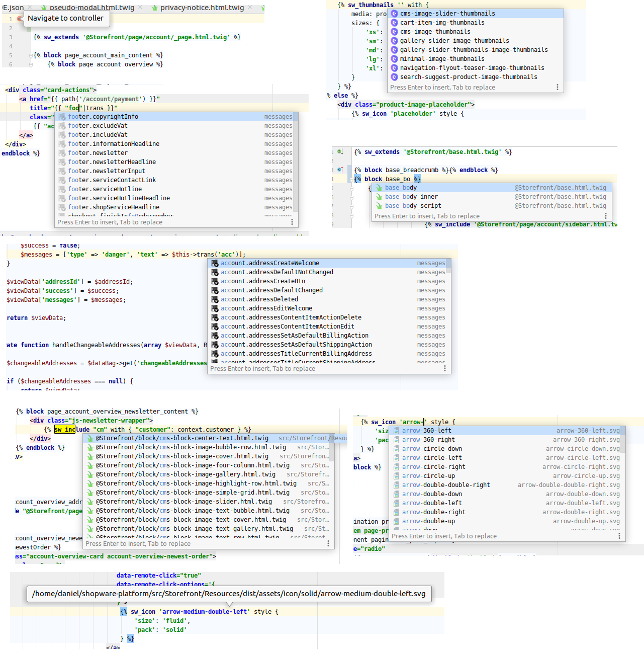Viewport: 644px width, 649px height.
Task: Pick account.addressDeleted suggestion
Action: click(x=329, y=299)
